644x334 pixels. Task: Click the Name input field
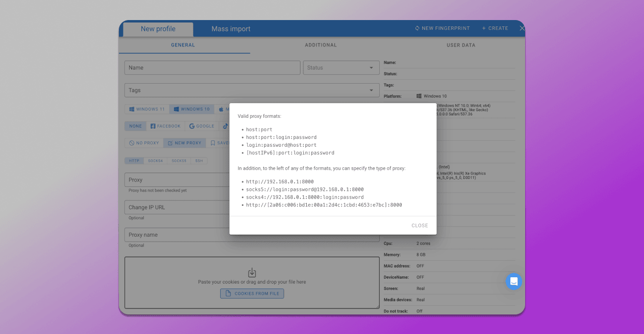point(212,68)
